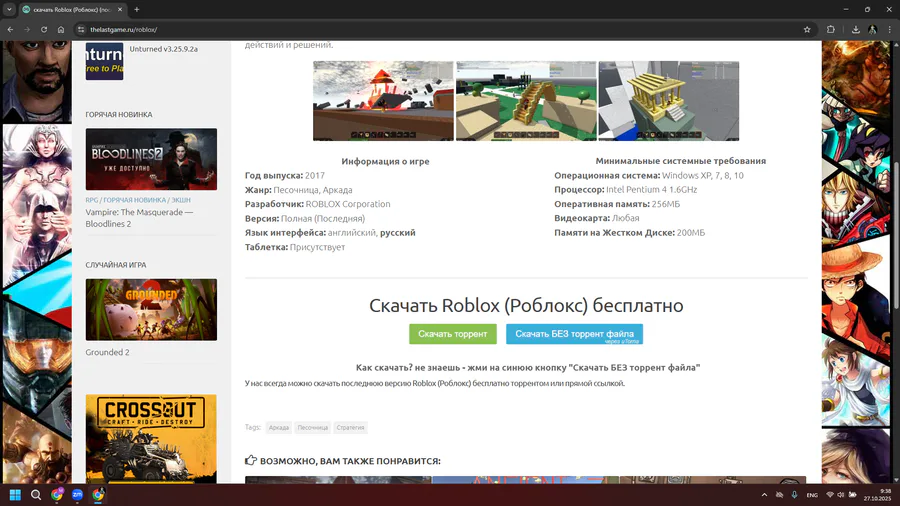Select the Песочница, Аркада genre text
Image resolution: width=900 pixels, height=506 pixels.
313,190
